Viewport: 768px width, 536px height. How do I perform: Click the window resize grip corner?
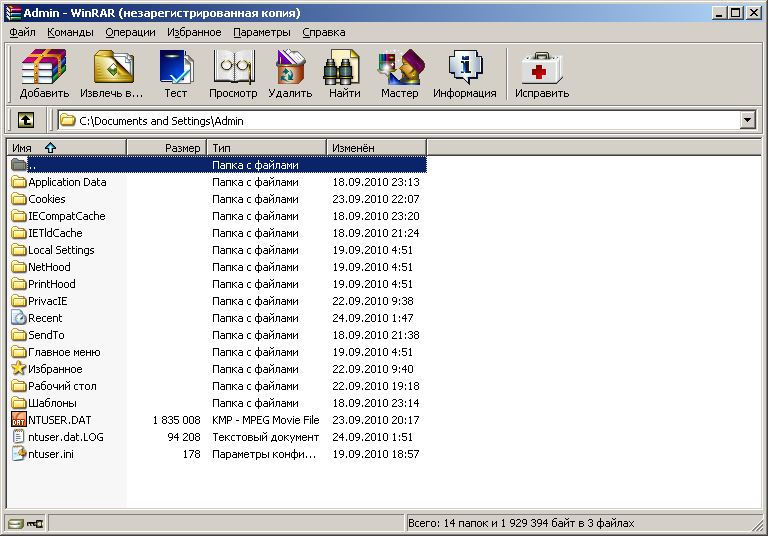click(x=759, y=526)
